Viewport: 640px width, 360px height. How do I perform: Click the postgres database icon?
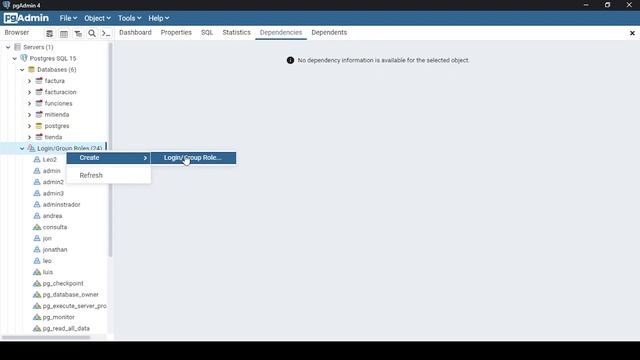[x=39, y=126]
